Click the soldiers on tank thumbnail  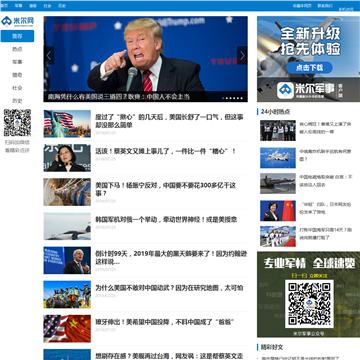coord(67,294)
